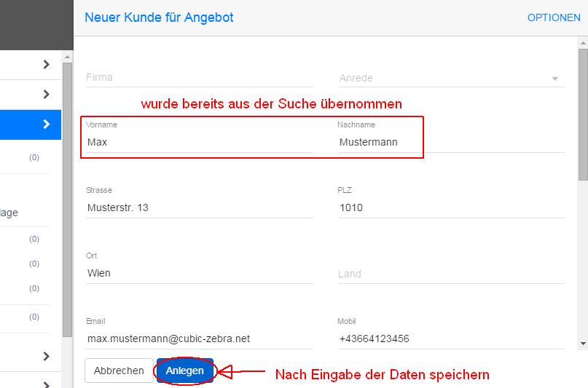Open the Anrede dropdown arrow

(554, 79)
